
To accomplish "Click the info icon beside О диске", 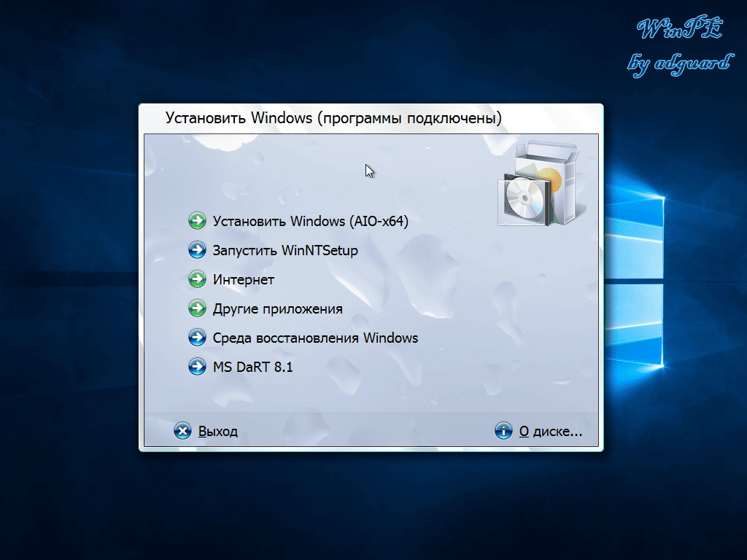I will tap(503, 431).
